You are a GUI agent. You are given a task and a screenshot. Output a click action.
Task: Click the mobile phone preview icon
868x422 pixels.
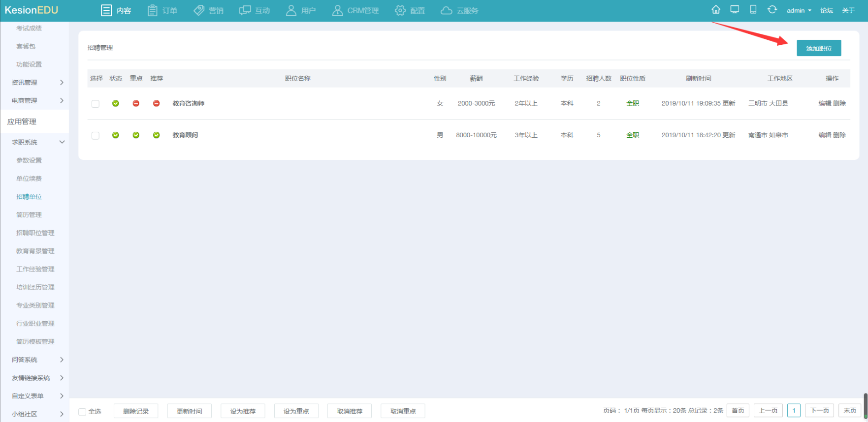point(753,10)
